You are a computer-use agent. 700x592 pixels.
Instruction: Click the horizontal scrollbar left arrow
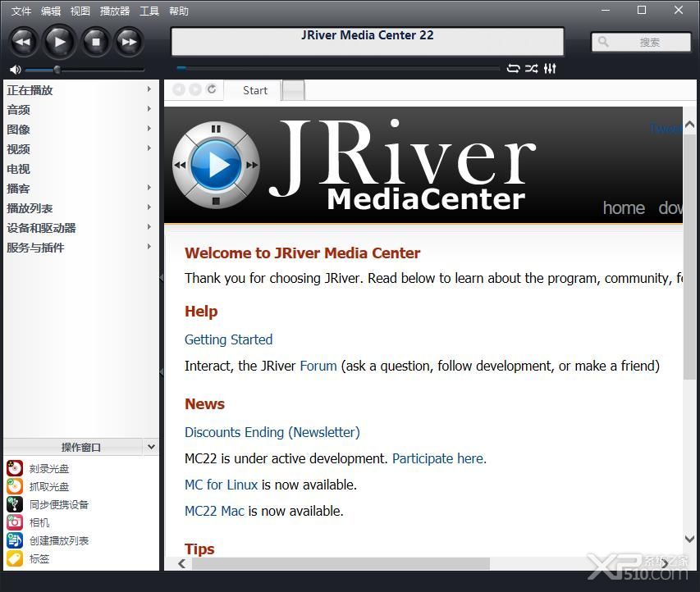(x=181, y=563)
